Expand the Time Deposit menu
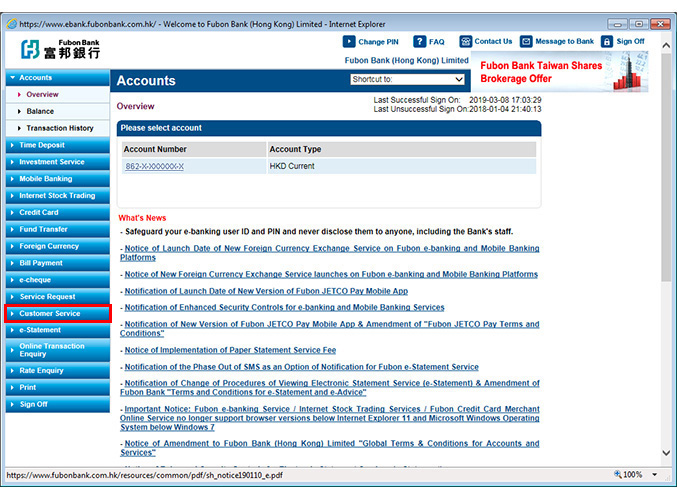The width and height of the screenshot is (677, 500). click(57, 145)
